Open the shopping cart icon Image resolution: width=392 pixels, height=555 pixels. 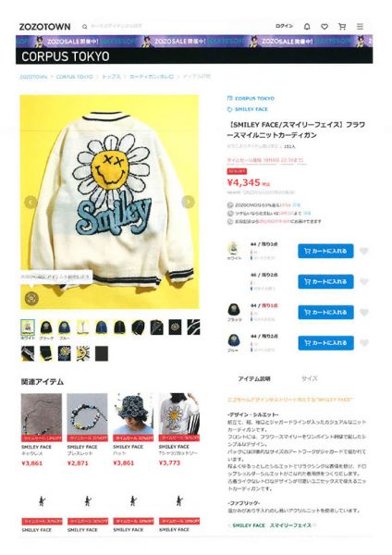click(342, 26)
